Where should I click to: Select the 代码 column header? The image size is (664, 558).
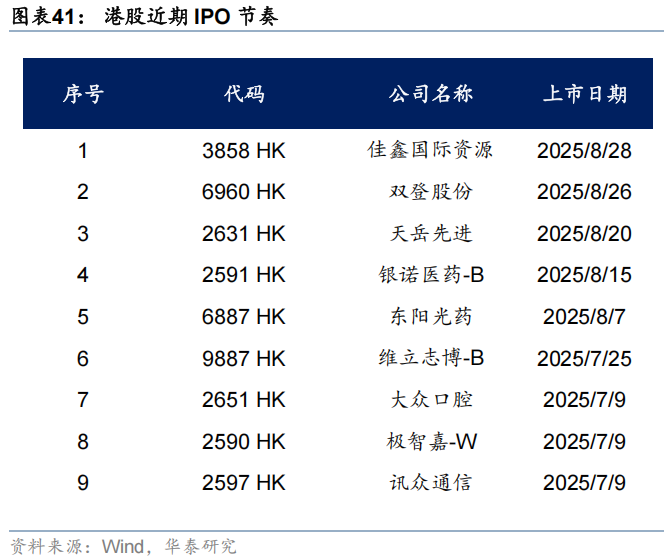(x=244, y=94)
